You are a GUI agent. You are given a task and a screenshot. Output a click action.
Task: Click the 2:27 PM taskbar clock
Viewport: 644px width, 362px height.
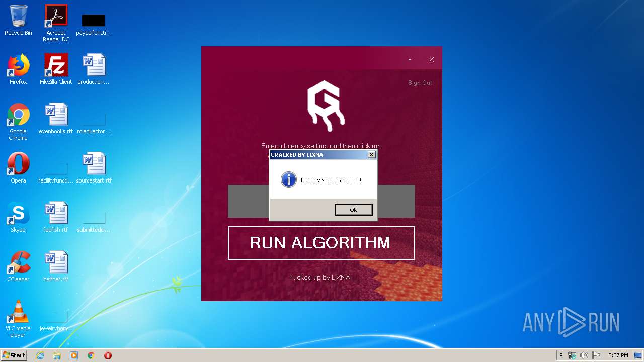pyautogui.click(x=618, y=355)
